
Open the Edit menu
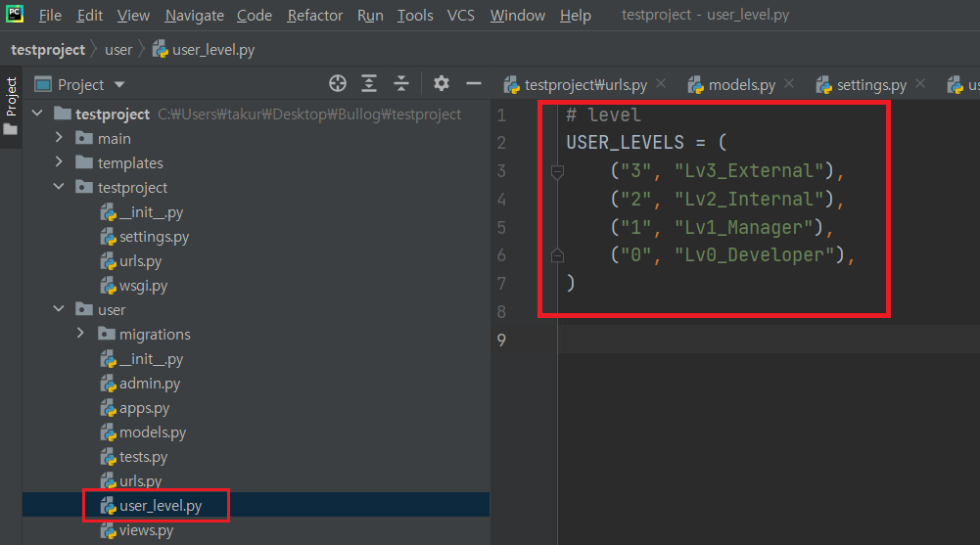(x=89, y=15)
